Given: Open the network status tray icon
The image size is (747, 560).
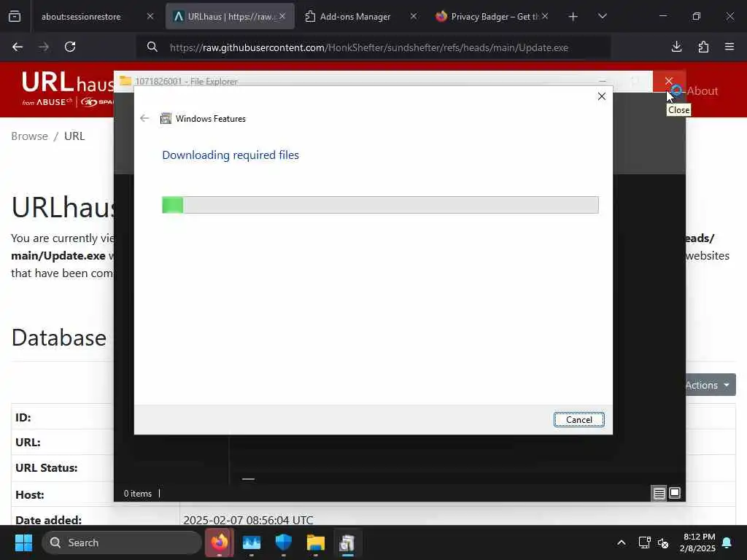Looking at the screenshot, I should pyautogui.click(x=644, y=542).
